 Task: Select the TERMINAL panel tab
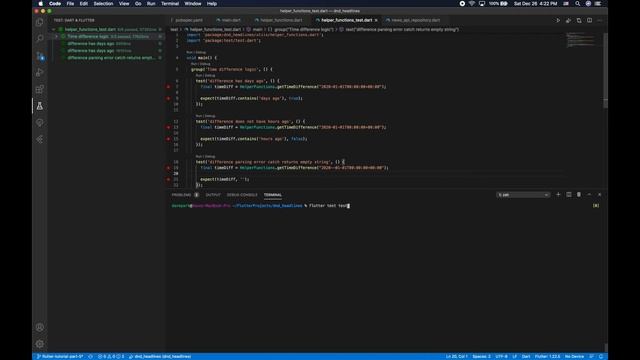273,195
